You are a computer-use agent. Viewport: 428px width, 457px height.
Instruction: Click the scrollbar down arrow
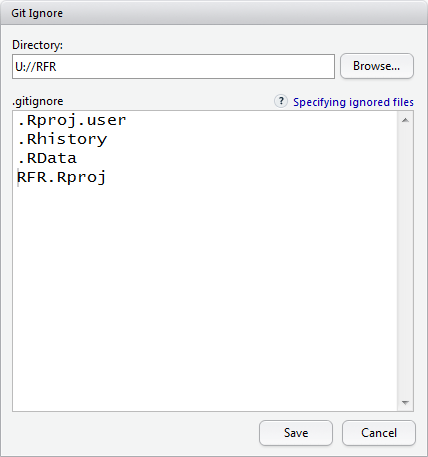pyautogui.click(x=405, y=403)
